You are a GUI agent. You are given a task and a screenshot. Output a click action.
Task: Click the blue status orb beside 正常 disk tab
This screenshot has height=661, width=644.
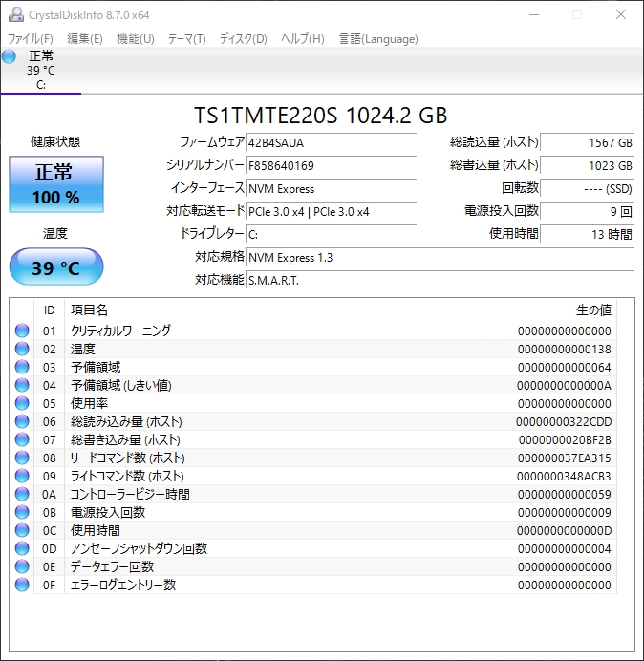pos(9,56)
